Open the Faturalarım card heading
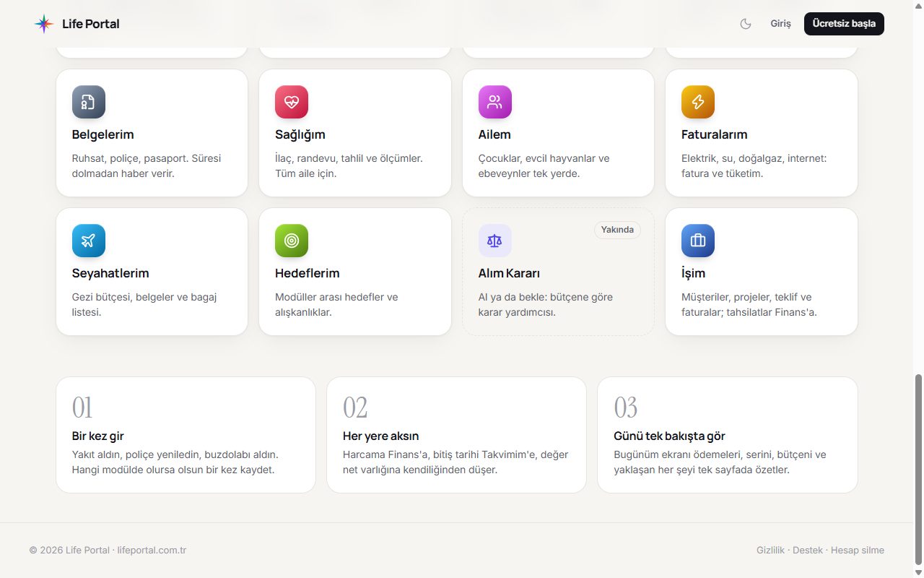 [715, 134]
